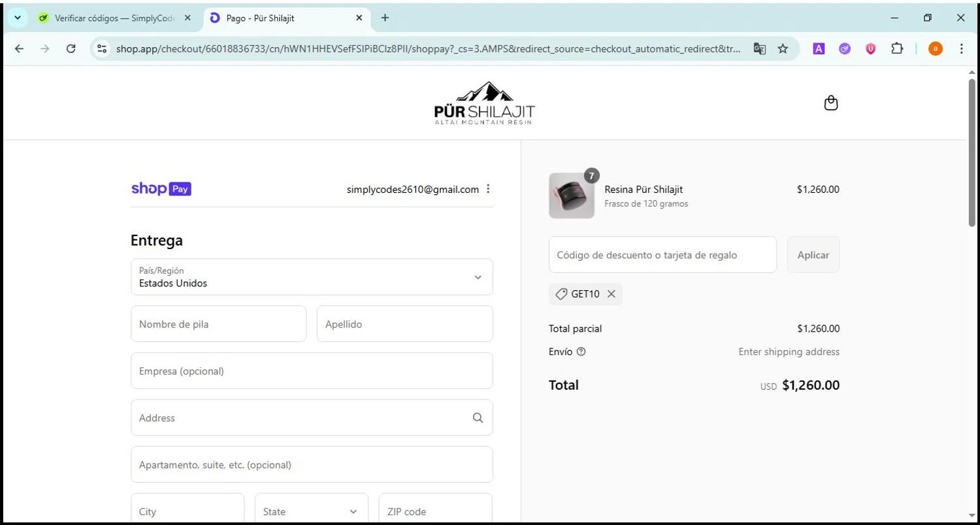The width and height of the screenshot is (980, 525).
Task: Click the Resina Pür Shilajit product name
Action: pos(644,189)
